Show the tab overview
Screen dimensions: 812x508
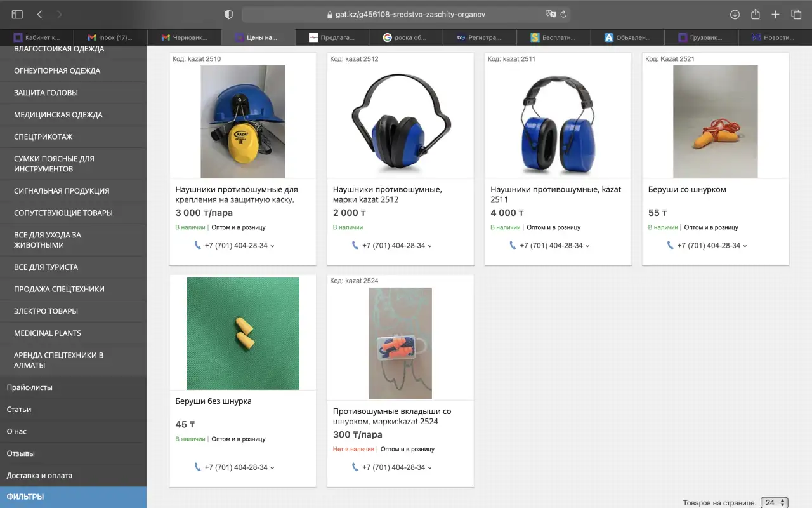[796, 14]
